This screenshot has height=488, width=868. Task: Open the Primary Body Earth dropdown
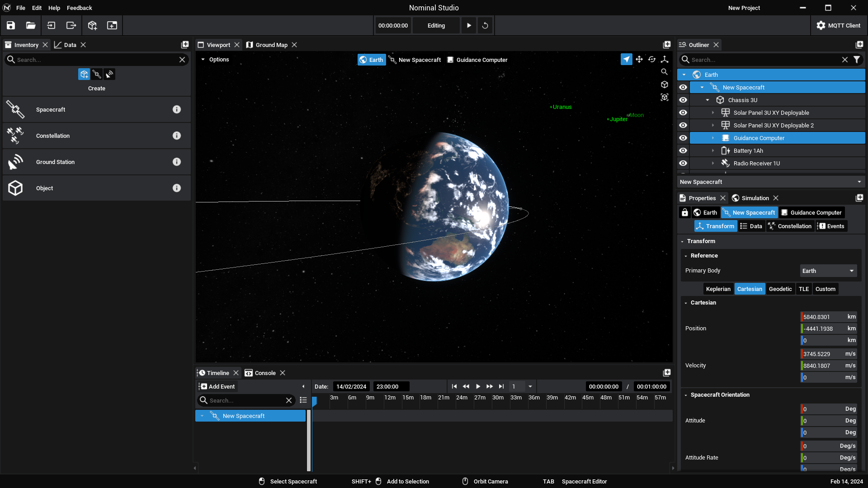click(x=828, y=271)
